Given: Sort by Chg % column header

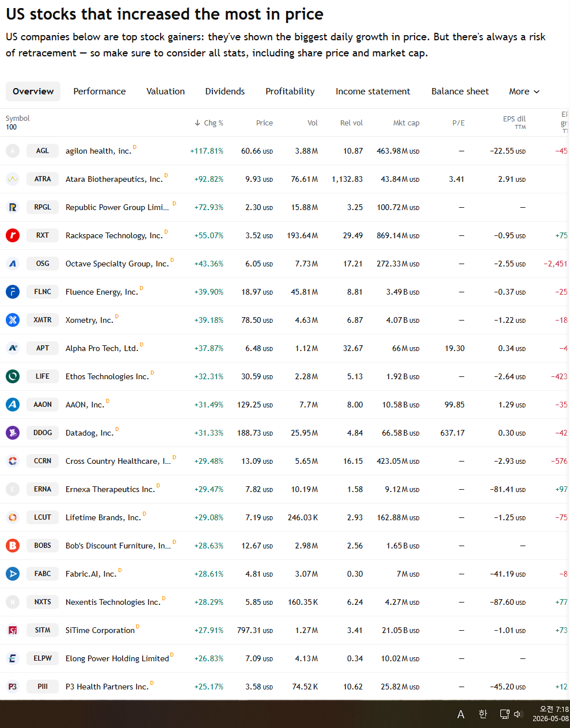Looking at the screenshot, I should pos(209,123).
